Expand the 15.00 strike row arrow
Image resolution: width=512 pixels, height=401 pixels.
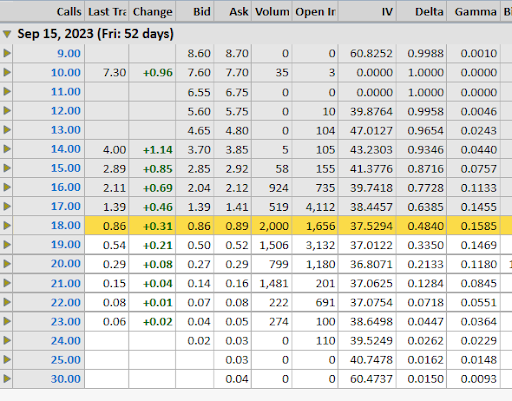coord(7,168)
